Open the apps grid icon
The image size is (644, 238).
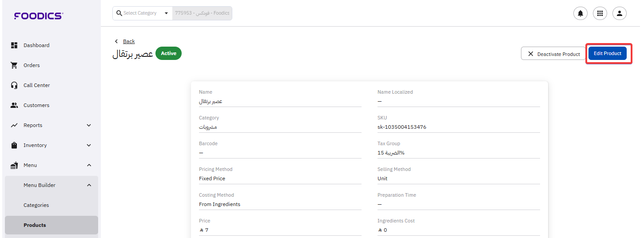pos(600,13)
